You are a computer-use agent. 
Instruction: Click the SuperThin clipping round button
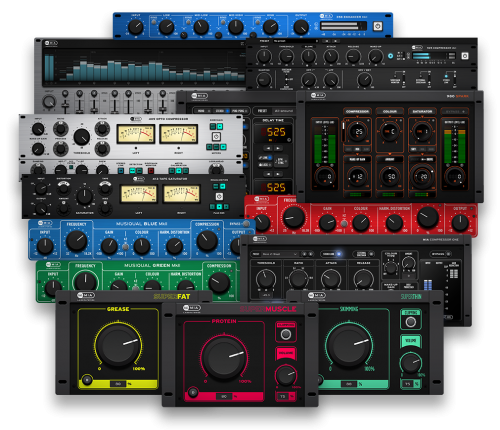(x=410, y=322)
